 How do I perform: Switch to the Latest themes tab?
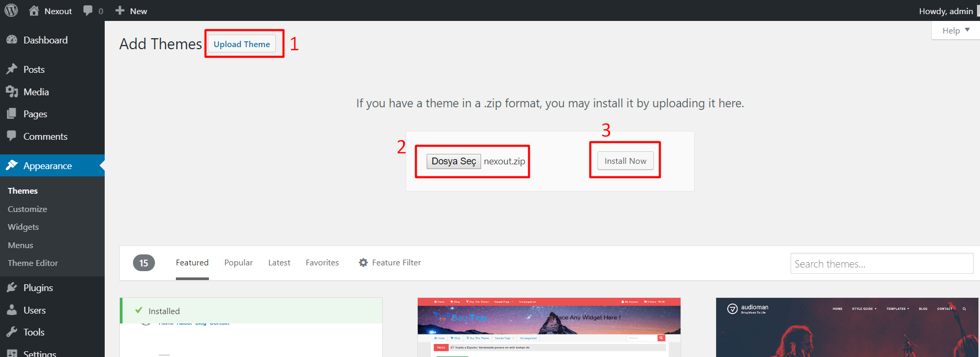279,263
